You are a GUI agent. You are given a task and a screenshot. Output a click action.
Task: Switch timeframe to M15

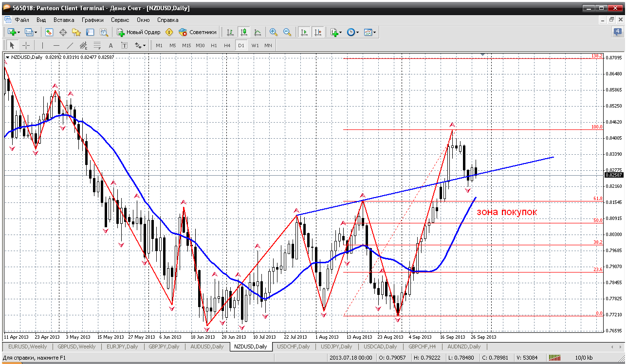[x=186, y=45]
